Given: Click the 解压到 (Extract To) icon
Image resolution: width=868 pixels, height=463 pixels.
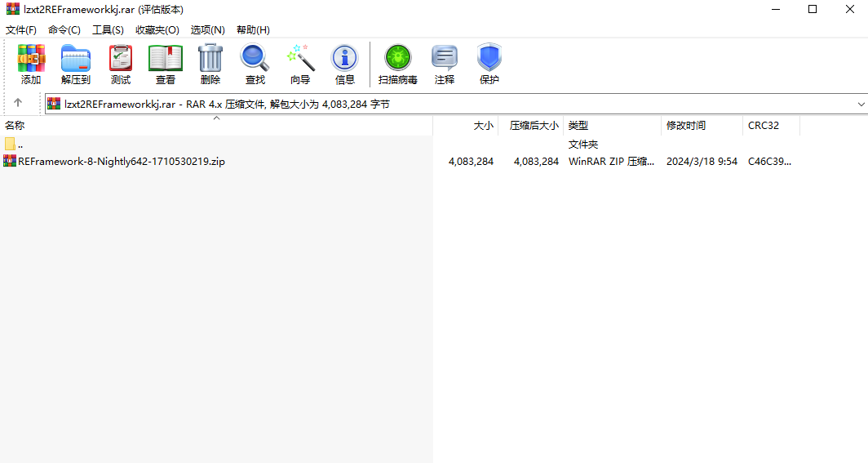Looking at the screenshot, I should click(x=76, y=65).
